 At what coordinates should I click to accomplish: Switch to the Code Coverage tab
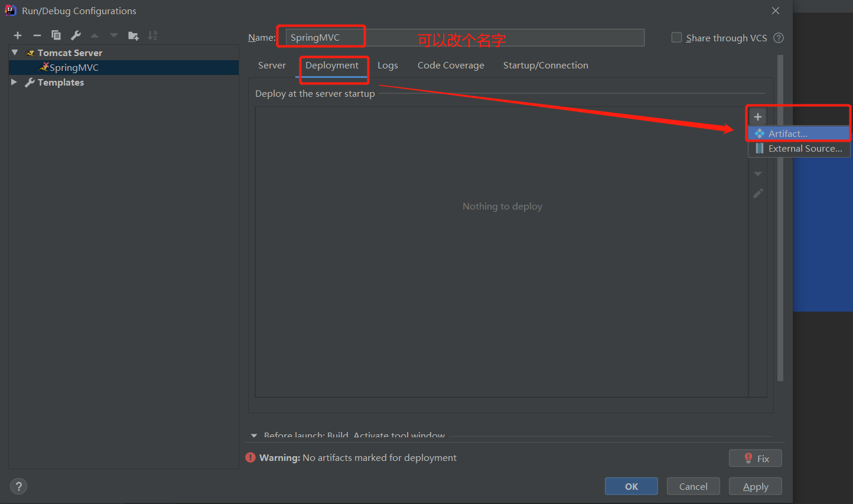tap(451, 66)
